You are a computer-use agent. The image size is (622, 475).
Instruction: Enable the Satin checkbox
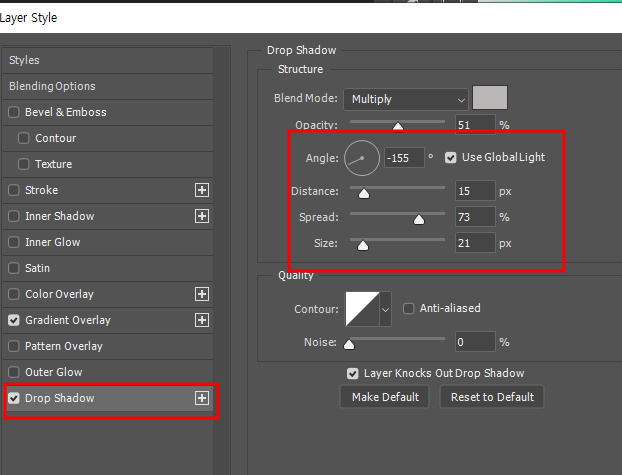point(14,268)
